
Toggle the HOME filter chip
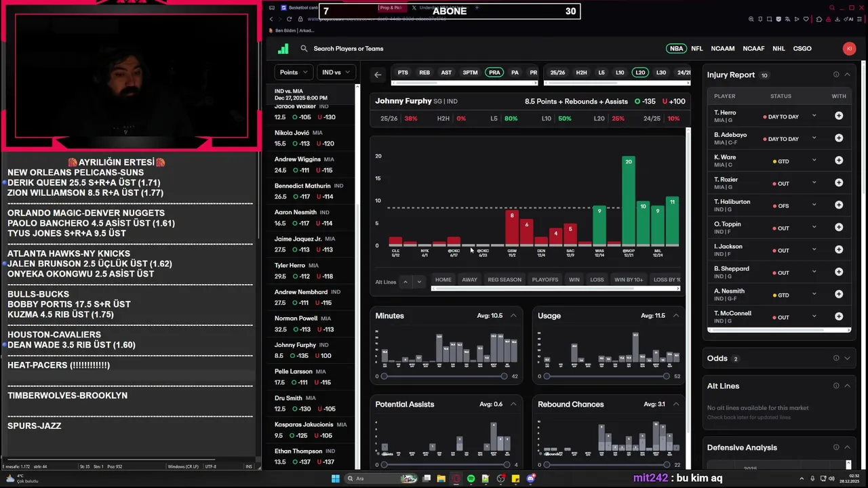[443, 279]
